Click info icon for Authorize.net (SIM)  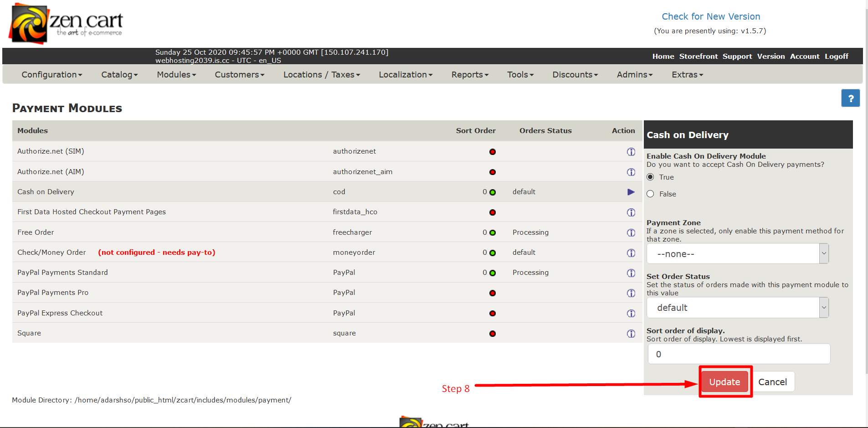pyautogui.click(x=631, y=152)
